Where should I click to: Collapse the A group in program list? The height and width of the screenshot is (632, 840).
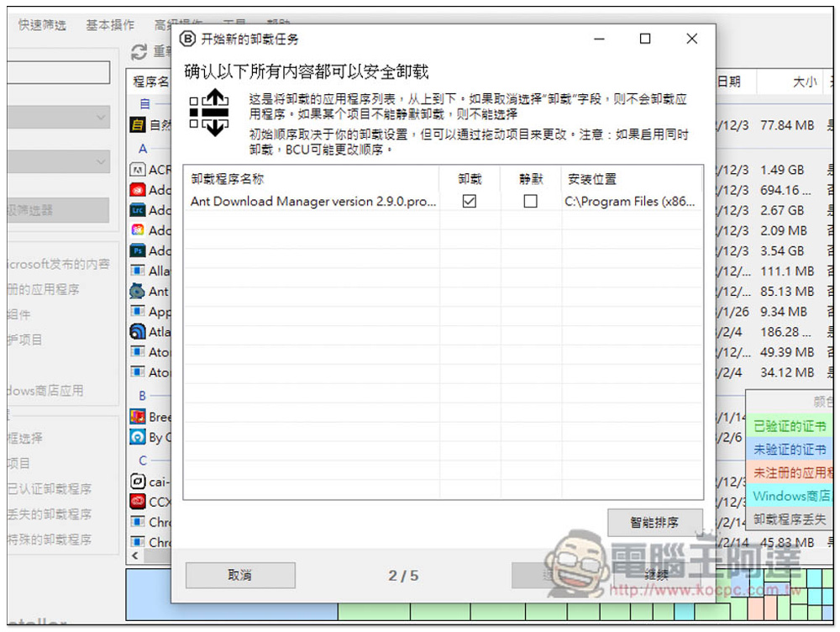pos(143,149)
